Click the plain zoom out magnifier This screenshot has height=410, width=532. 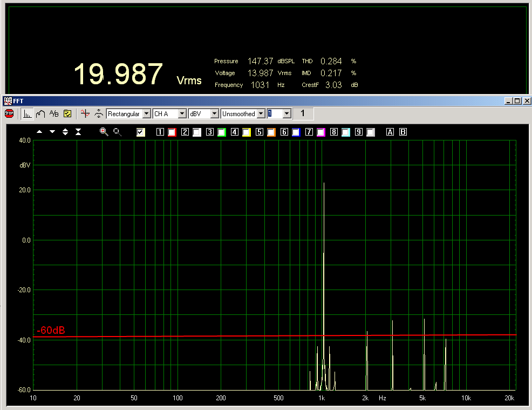[x=117, y=132]
